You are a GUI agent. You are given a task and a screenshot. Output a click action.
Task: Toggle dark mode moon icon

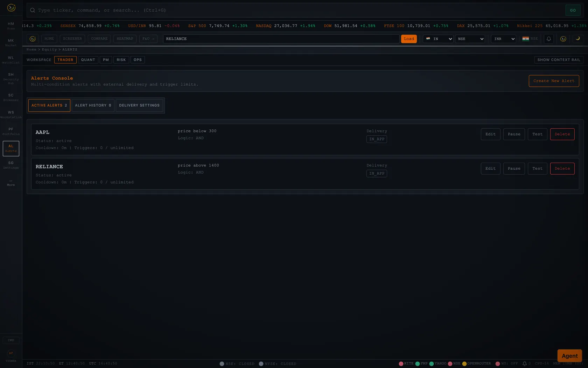tap(578, 39)
